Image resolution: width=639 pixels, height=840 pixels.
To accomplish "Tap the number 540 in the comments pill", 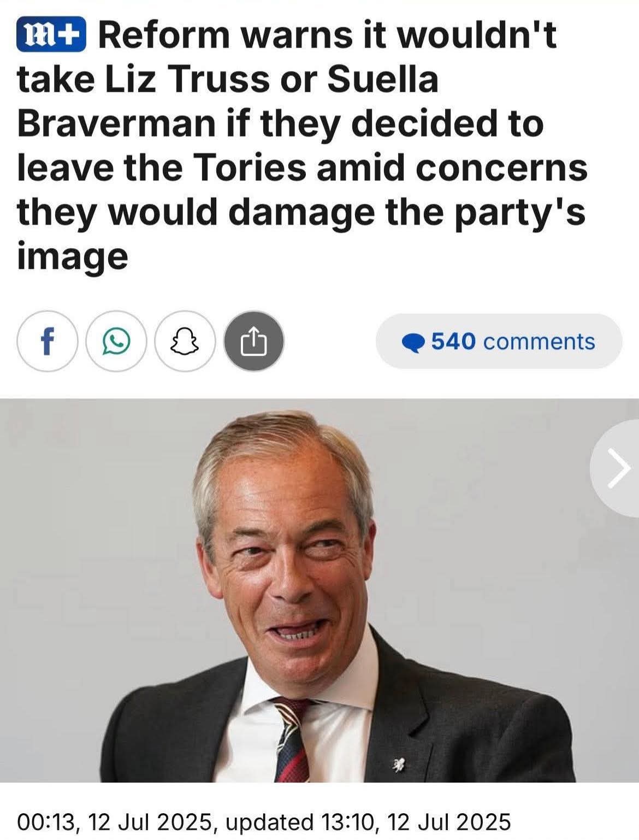I will [453, 341].
